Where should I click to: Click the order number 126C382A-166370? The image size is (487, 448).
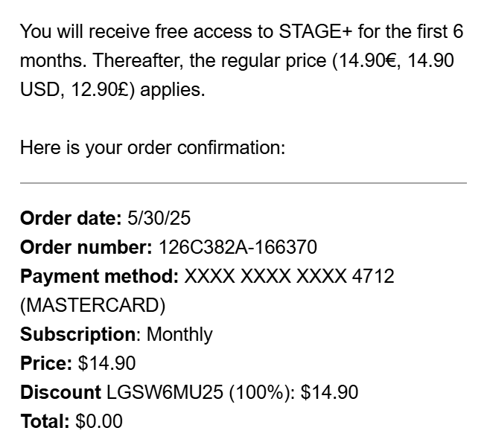[x=238, y=247]
